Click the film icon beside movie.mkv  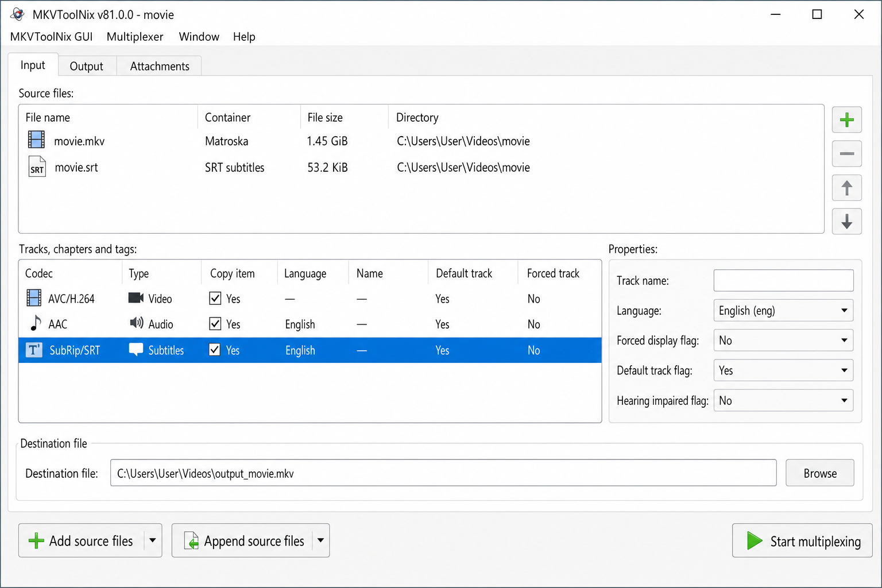coord(36,140)
